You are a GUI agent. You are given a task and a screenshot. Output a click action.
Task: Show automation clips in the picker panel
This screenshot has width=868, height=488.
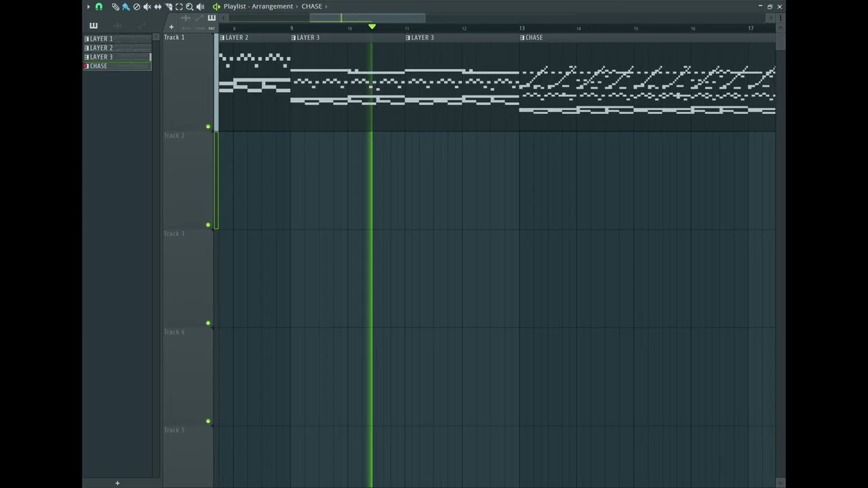tap(141, 26)
